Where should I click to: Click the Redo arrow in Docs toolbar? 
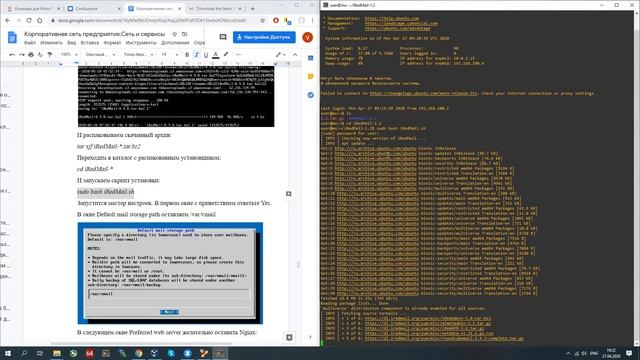(x=22, y=55)
